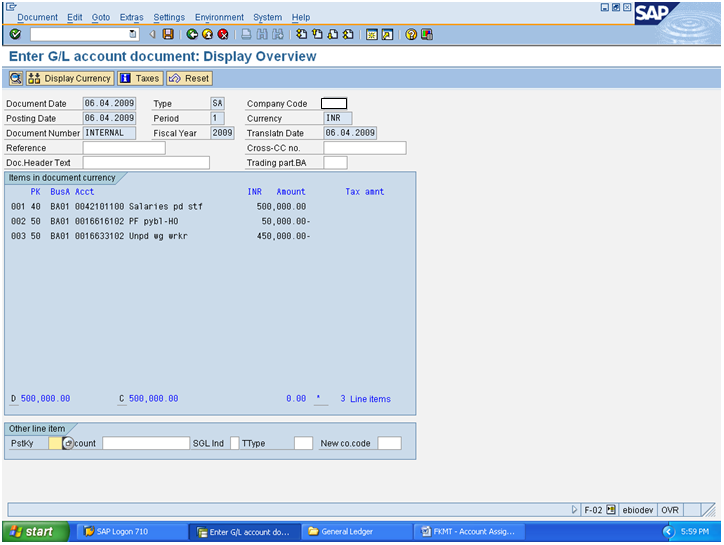Click the Account input field
This screenshot has width=724, height=545.
tap(146, 443)
